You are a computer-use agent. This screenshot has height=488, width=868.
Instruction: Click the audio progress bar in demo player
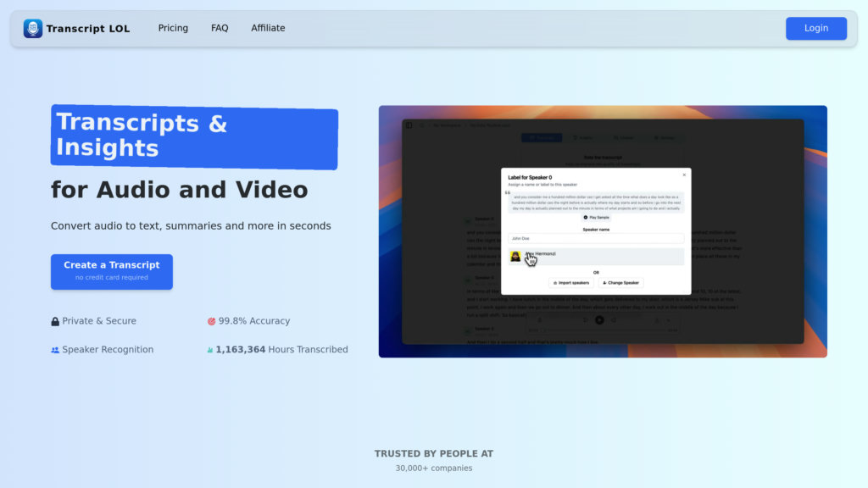[x=602, y=330]
